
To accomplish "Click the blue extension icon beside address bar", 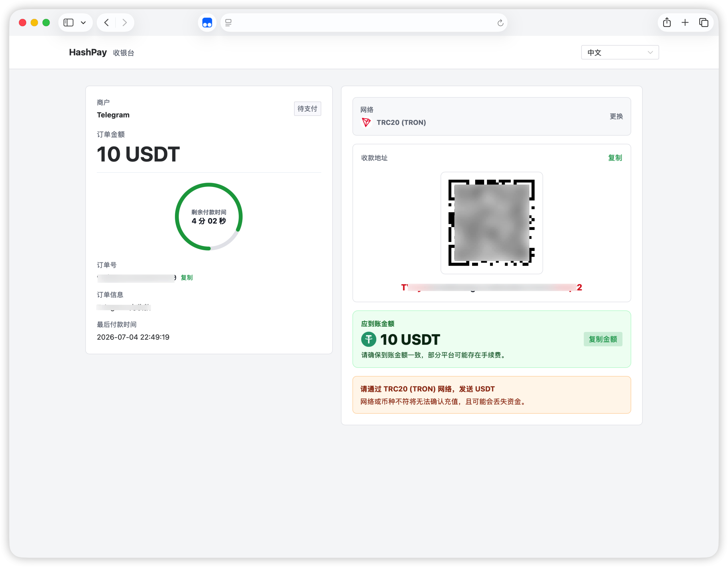I will pos(207,23).
